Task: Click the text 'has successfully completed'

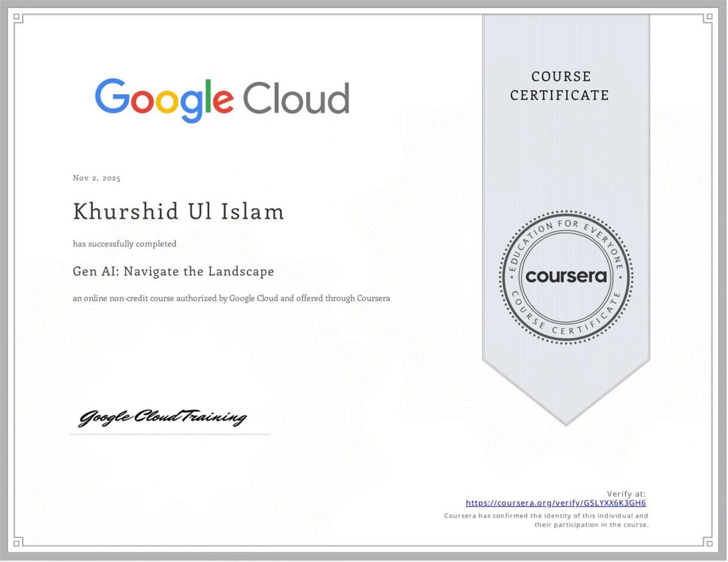Action: [125, 244]
